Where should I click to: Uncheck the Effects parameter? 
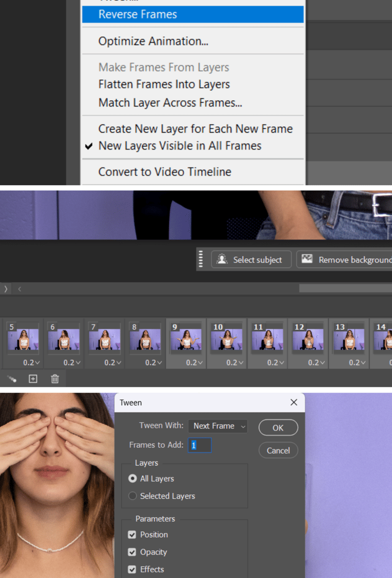coord(132,569)
